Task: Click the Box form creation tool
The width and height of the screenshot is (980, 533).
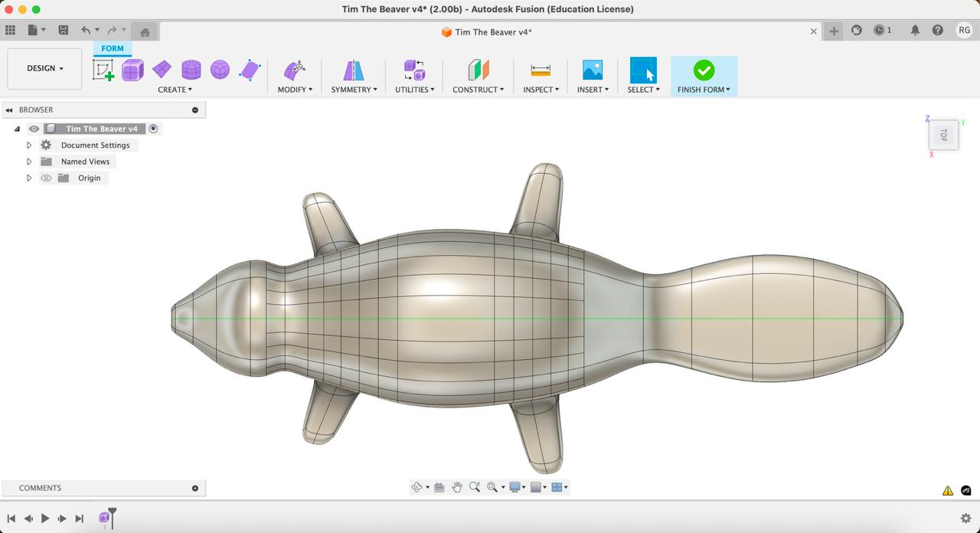Action: click(132, 70)
